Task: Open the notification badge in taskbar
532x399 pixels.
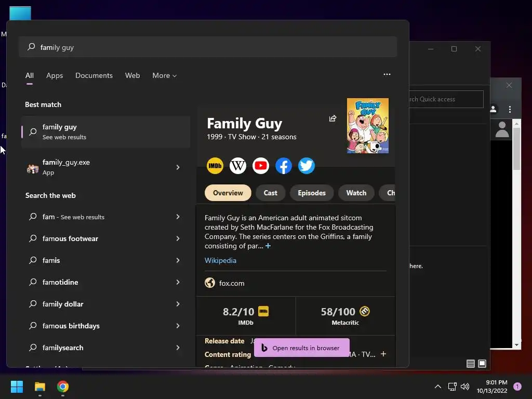Action: tap(517, 387)
